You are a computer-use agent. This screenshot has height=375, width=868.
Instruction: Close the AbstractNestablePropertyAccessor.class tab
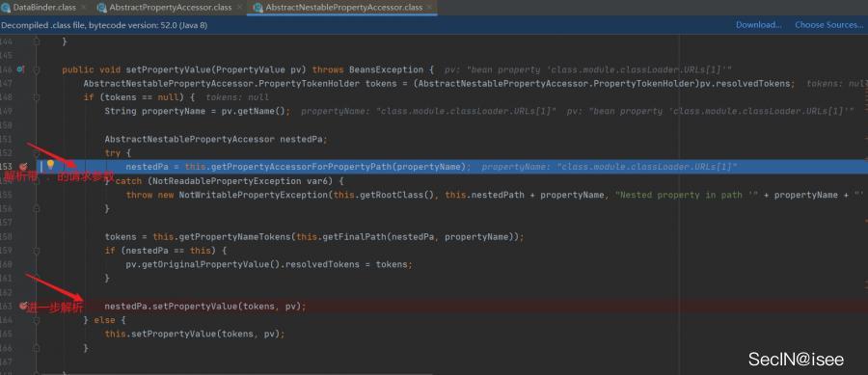pyautogui.click(x=429, y=8)
